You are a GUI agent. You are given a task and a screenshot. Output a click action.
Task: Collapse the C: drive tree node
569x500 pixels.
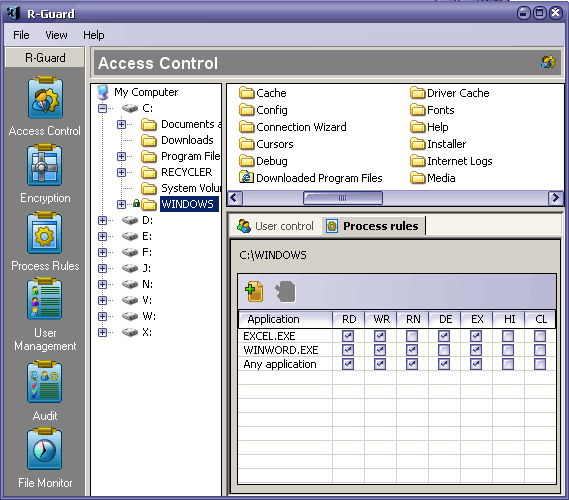pyautogui.click(x=103, y=108)
